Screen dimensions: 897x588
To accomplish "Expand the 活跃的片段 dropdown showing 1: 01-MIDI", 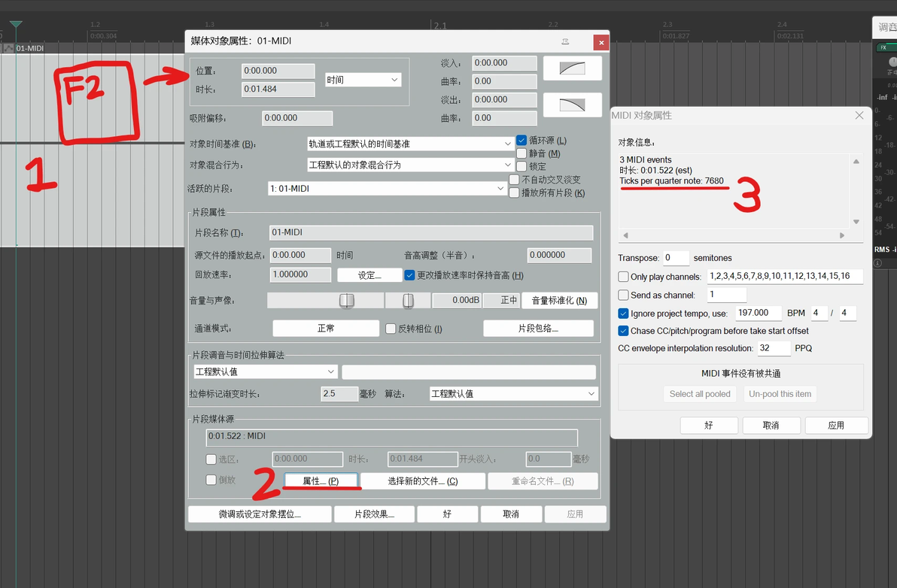I will coord(388,189).
